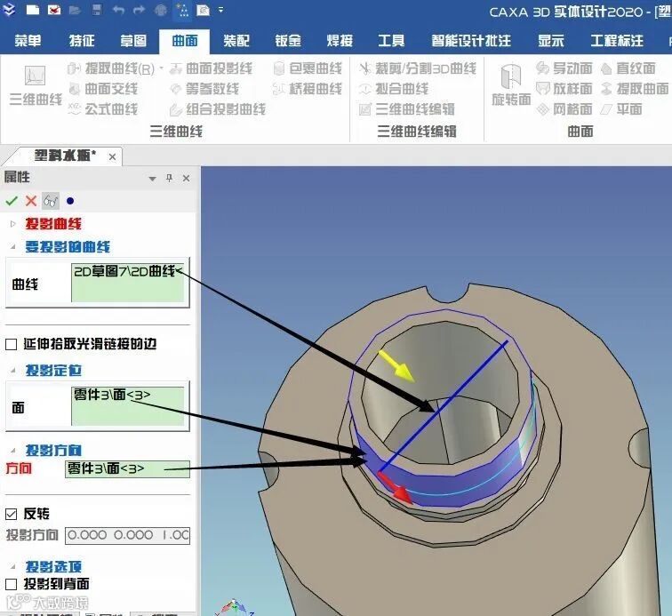Click the CAXA application logo icon
Screen dimensions: 672x616
tap(9, 10)
